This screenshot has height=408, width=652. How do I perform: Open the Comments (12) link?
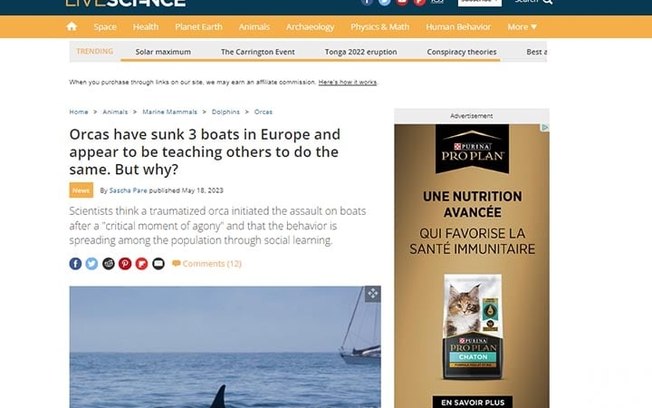(207, 264)
